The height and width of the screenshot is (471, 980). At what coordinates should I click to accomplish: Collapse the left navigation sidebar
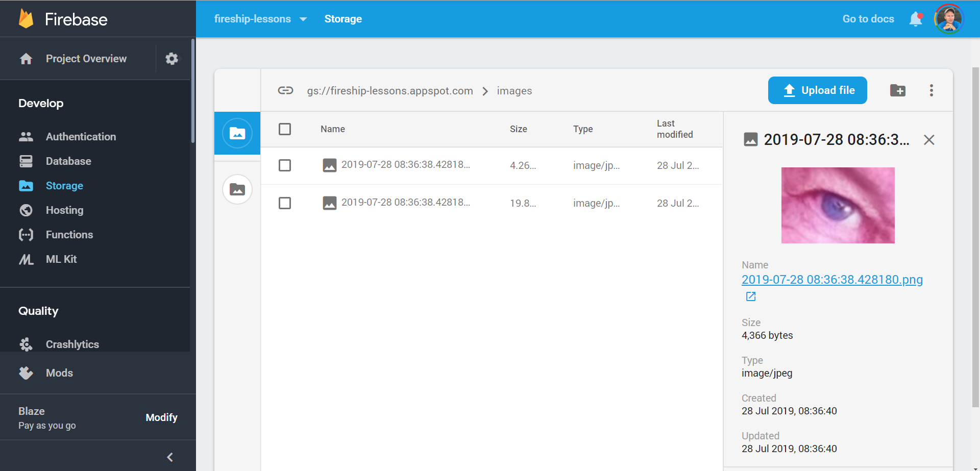pyautogui.click(x=170, y=457)
